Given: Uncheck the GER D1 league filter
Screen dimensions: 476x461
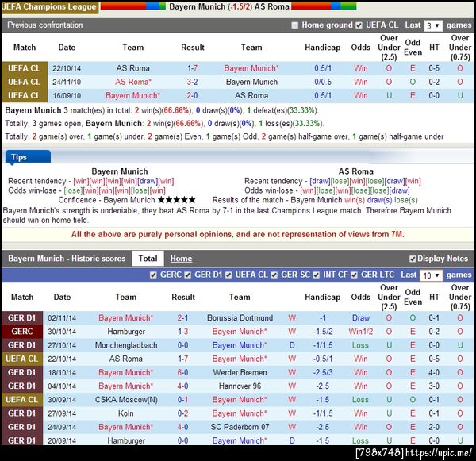Looking at the screenshot, I should (x=188, y=275).
